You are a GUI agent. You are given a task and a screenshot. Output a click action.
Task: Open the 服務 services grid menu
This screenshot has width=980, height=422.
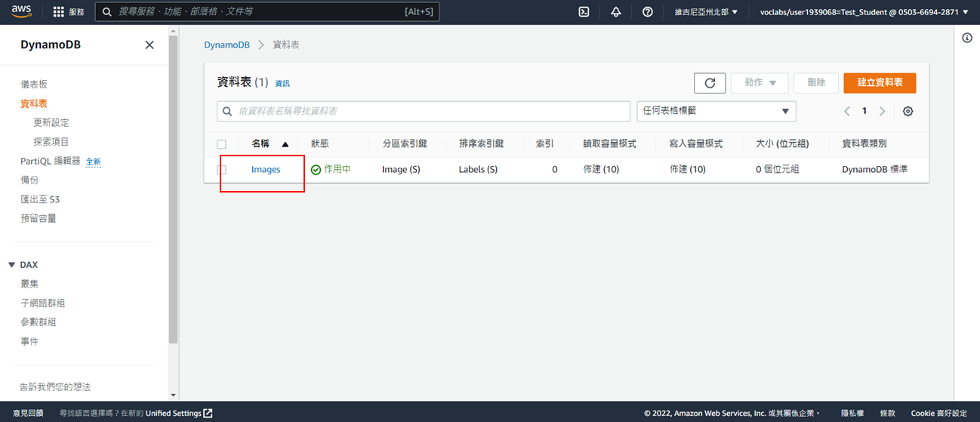[69, 12]
